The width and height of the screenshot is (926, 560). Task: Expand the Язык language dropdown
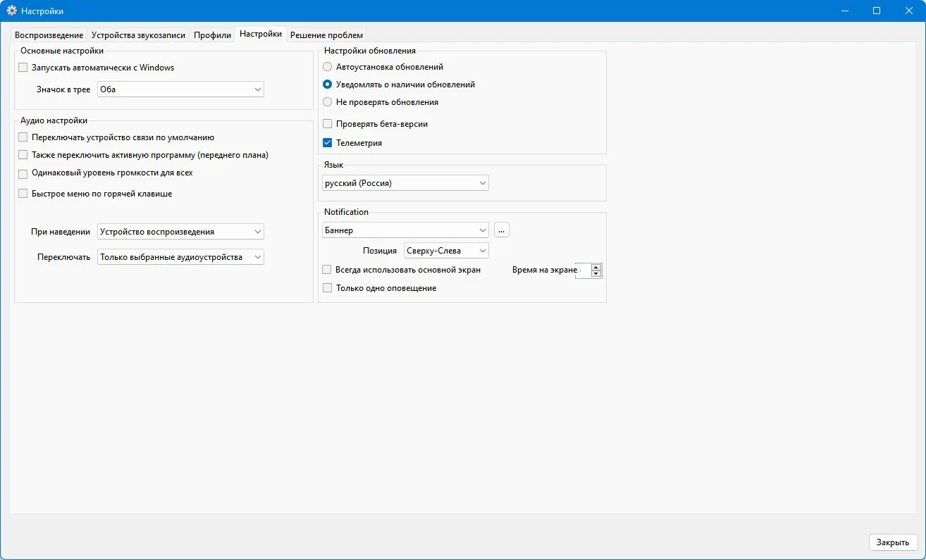click(405, 183)
